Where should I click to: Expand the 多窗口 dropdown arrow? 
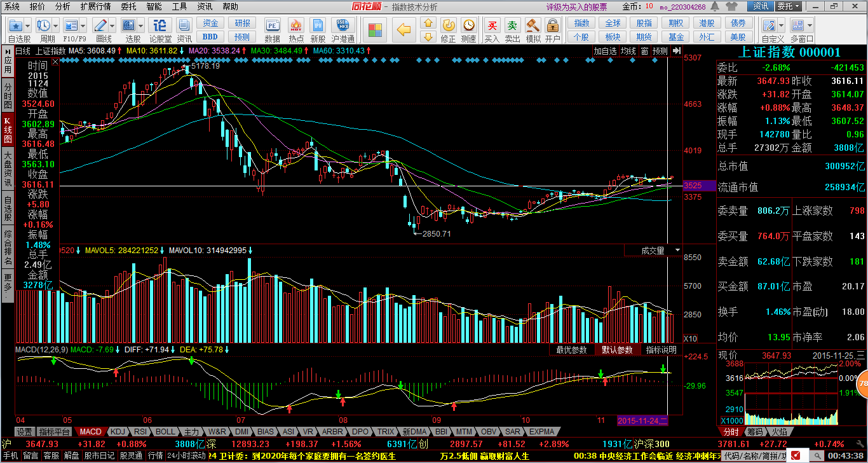click(x=810, y=26)
